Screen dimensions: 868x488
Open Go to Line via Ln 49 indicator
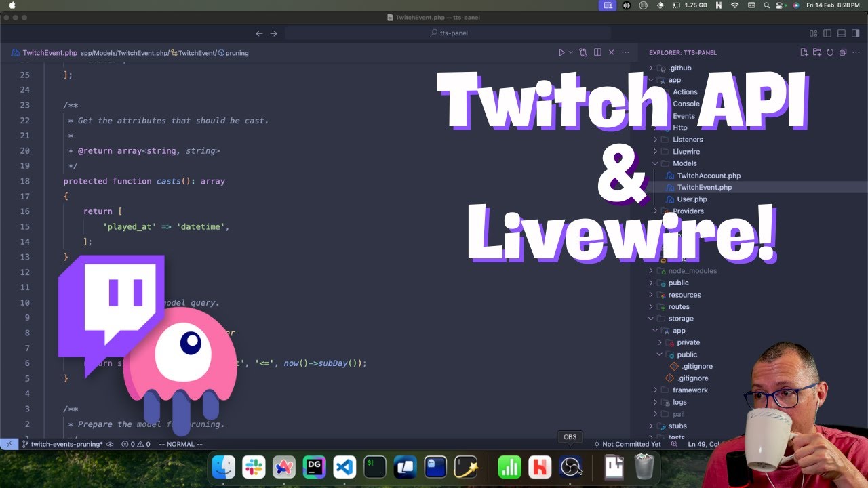pyautogui.click(x=703, y=444)
